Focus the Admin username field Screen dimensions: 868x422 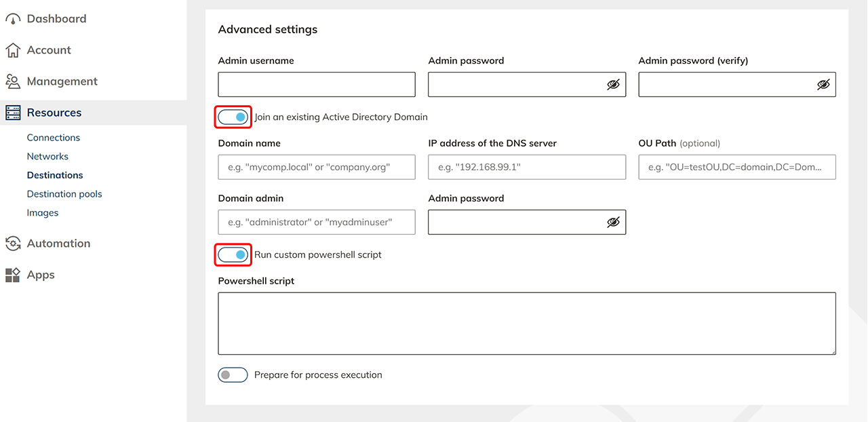click(x=317, y=85)
